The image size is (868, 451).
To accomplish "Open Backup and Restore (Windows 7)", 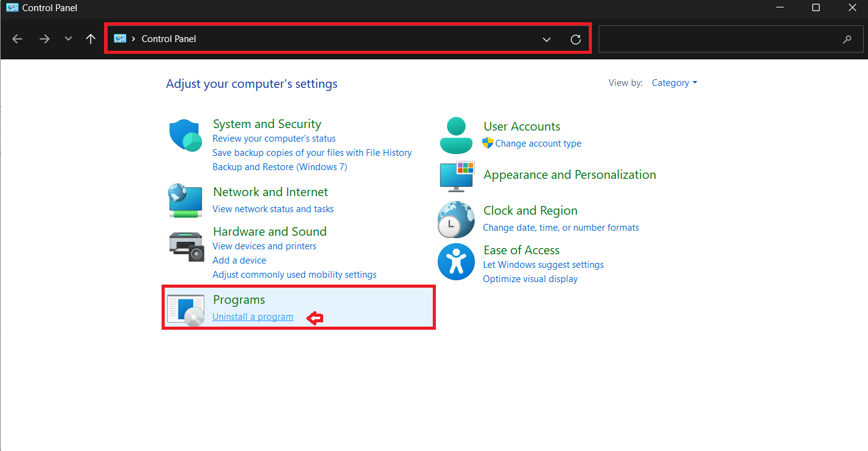I will pyautogui.click(x=280, y=167).
